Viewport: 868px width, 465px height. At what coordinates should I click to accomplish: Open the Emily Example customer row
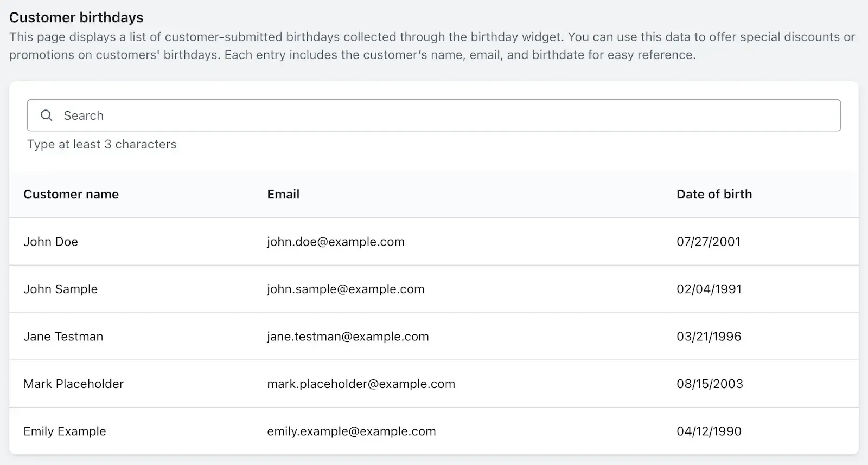pyautogui.click(x=434, y=431)
